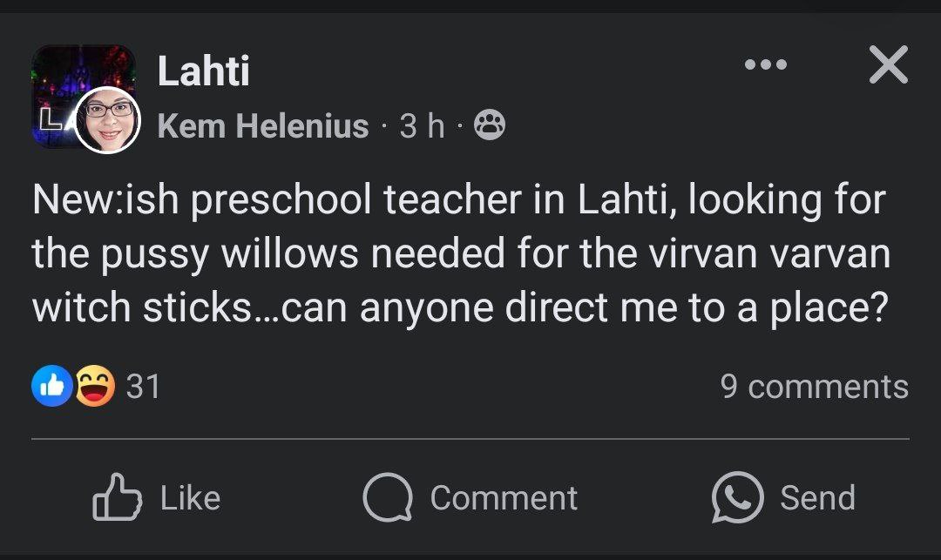Screen dimensions: 941x560
Task: Click the group audience icon beside timestamp
Action: [489, 127]
